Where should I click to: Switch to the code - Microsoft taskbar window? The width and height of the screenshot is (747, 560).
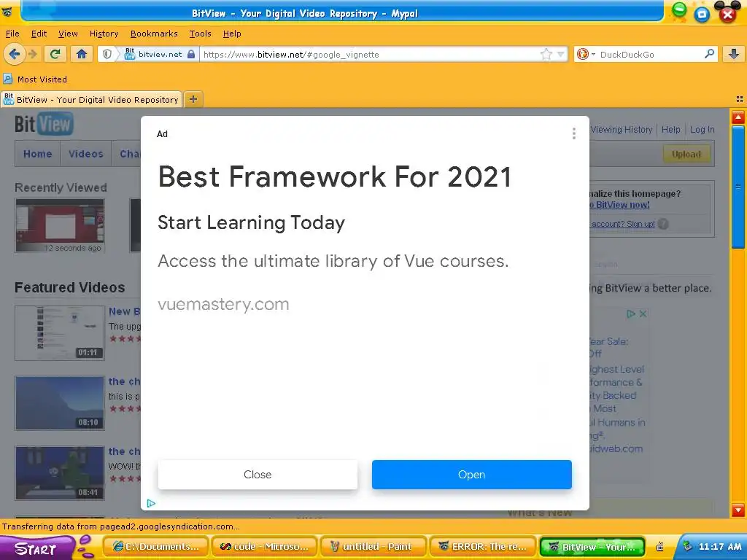(x=266, y=547)
